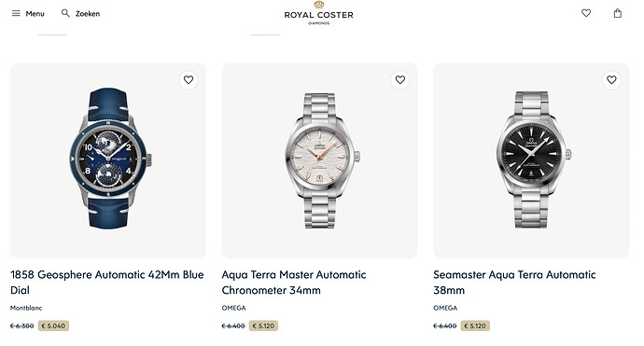This screenshot has height=346, width=644.
Task: View the blue Montblanc watch image
Action: click(108, 159)
